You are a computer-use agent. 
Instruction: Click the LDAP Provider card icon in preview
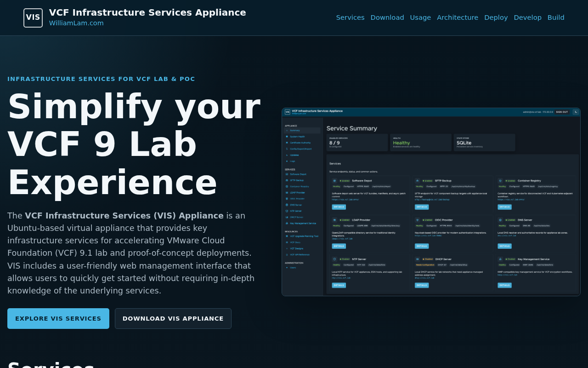click(334, 220)
